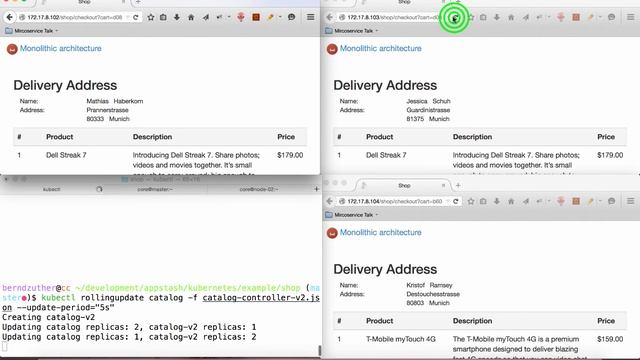This screenshot has height=360, width=640.
Task: Click the yellow pencil icon in the 172.17.8.102 window
Action: pyautogui.click(x=270, y=17)
